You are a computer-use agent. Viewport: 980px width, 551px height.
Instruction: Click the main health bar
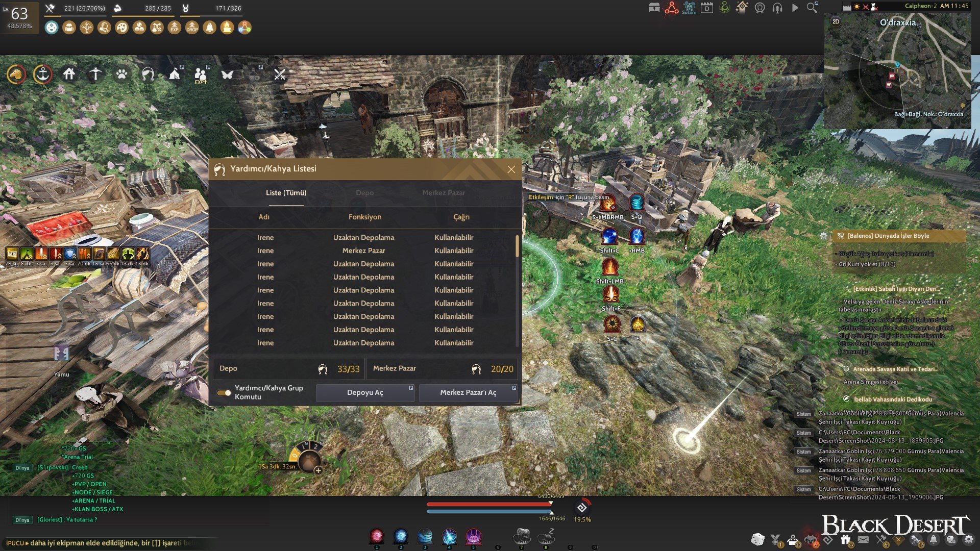(489, 504)
